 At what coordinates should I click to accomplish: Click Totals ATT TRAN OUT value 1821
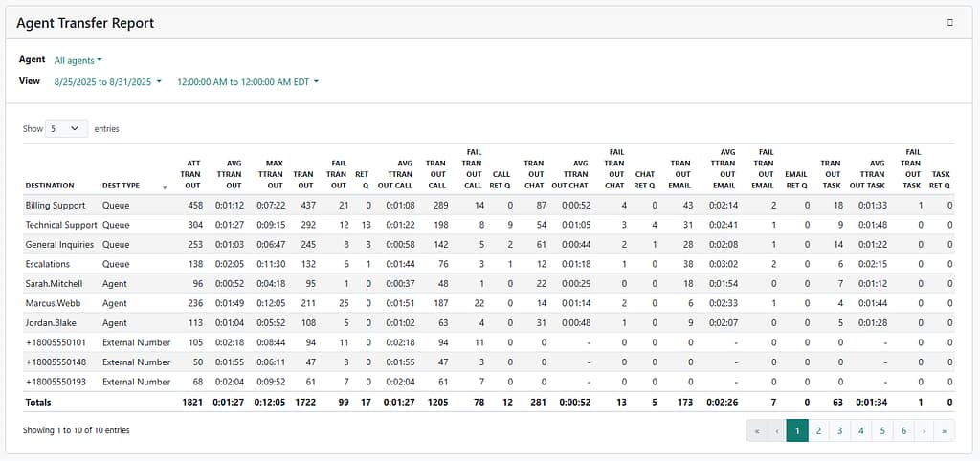pos(192,403)
